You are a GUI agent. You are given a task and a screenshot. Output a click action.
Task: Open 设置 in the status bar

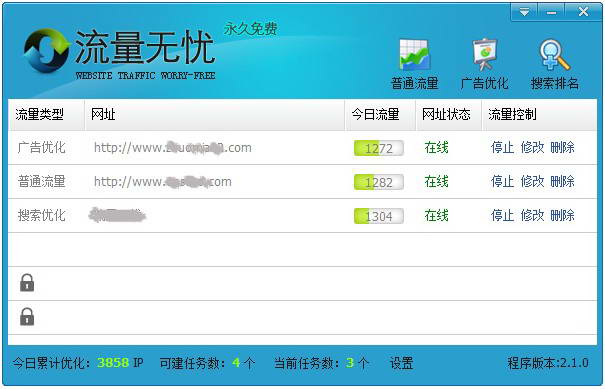[x=401, y=363]
